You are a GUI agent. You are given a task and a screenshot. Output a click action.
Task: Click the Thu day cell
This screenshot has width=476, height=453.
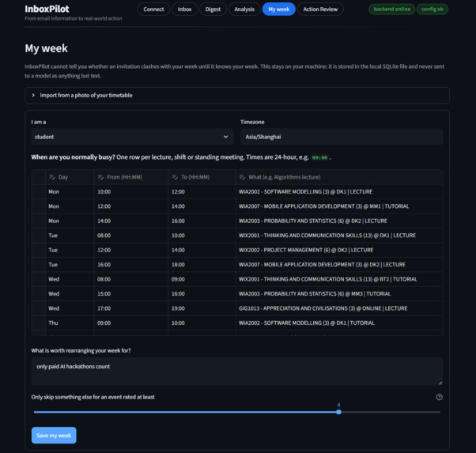click(x=70, y=323)
